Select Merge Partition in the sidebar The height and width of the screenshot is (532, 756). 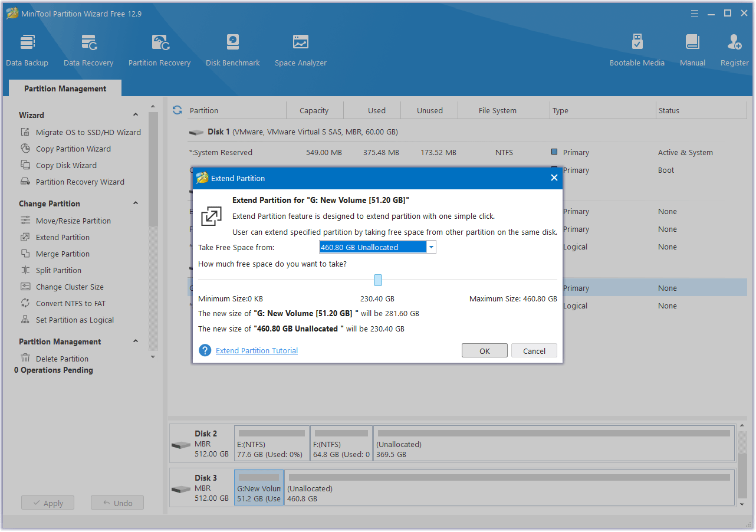55,254
